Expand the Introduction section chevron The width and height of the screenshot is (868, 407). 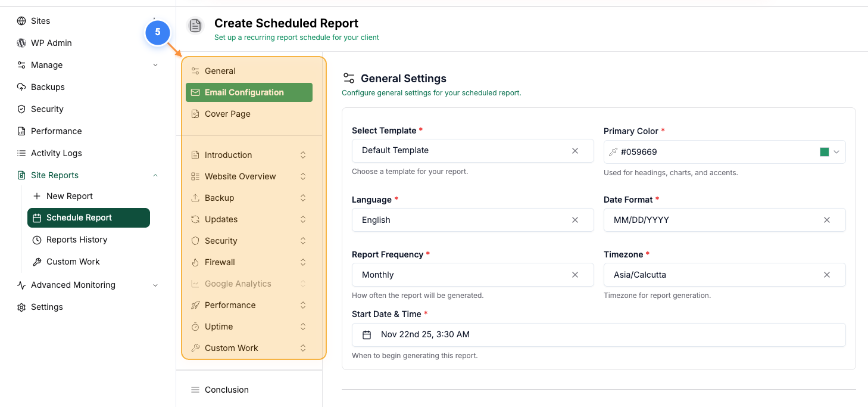coord(304,154)
